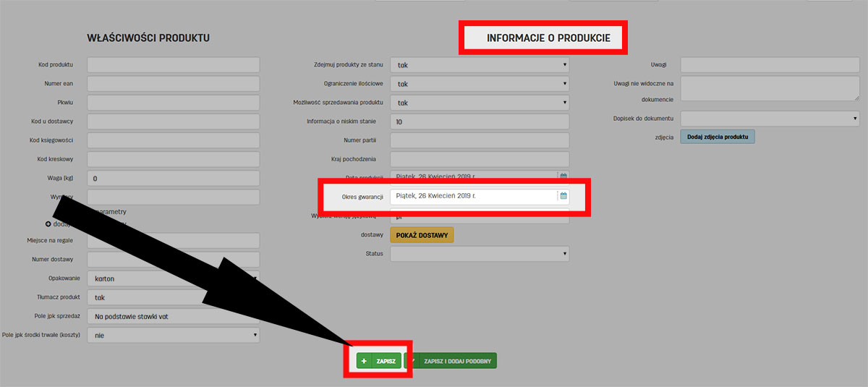Open the Możliwość sprzedawania produktu dropdown

(479, 103)
